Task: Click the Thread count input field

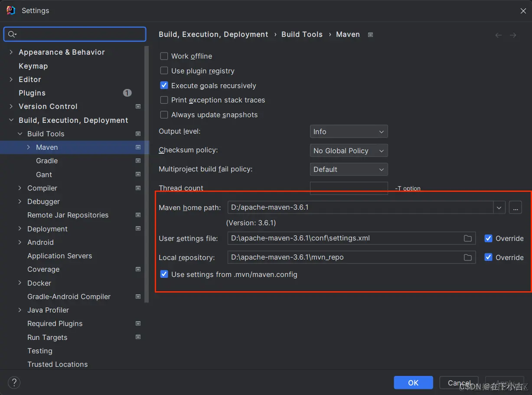Action: (x=349, y=188)
